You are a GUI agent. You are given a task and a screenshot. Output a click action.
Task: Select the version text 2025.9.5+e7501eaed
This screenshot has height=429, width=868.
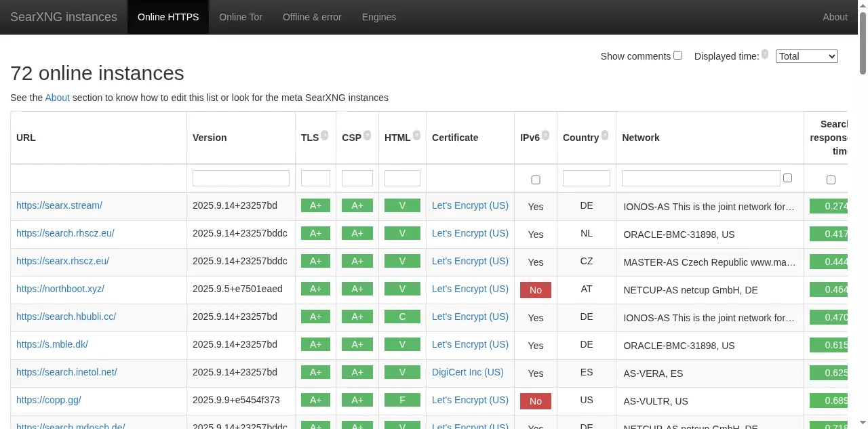click(237, 289)
